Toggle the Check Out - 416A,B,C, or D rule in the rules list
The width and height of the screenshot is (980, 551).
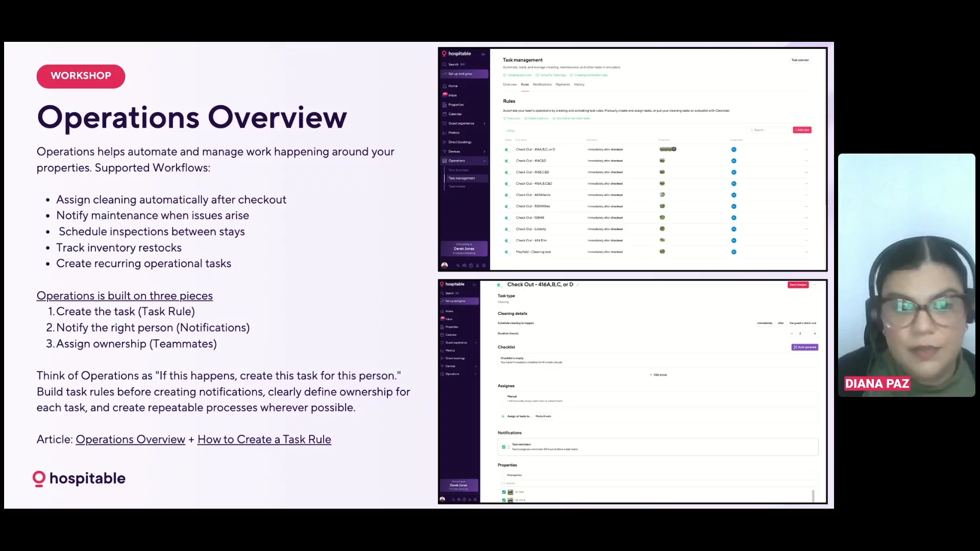(507, 149)
